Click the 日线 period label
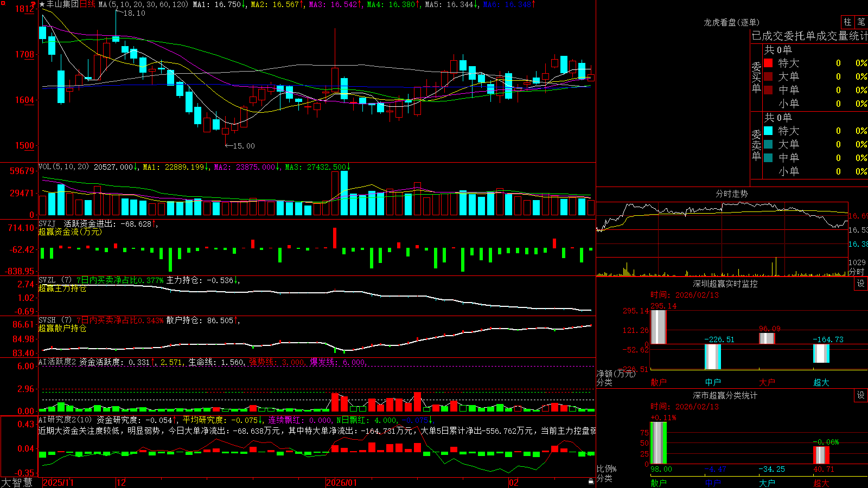 (x=87, y=4)
